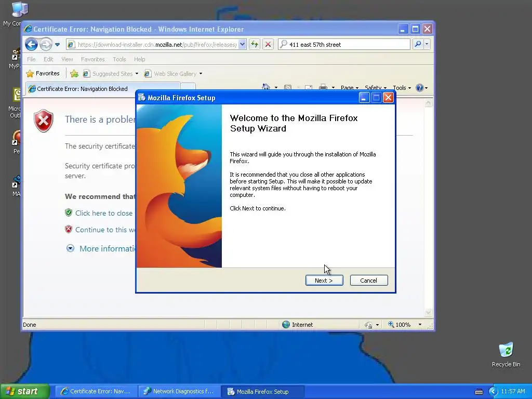Click the search magnifier button

tap(418, 44)
